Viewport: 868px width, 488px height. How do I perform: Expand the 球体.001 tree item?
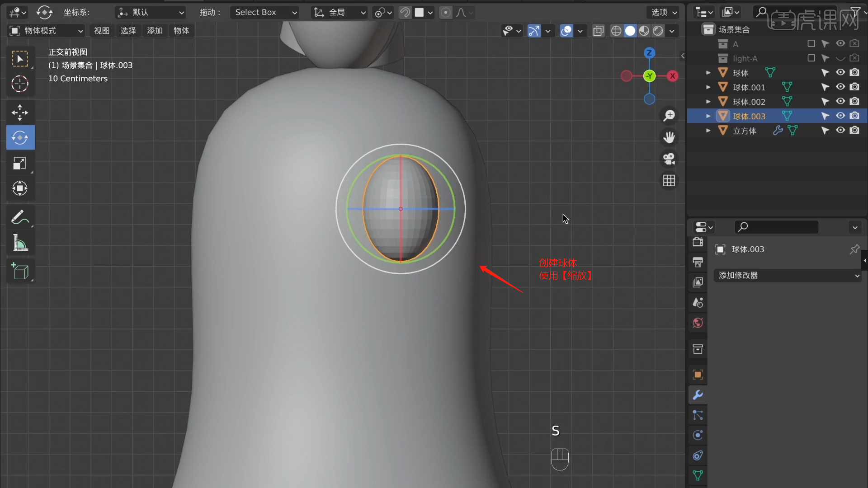708,87
